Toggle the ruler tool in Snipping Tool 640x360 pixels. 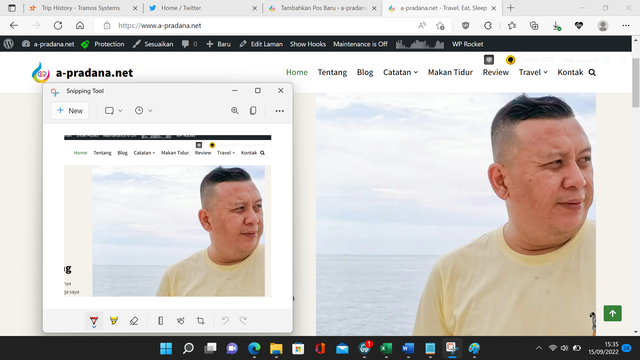(x=160, y=321)
